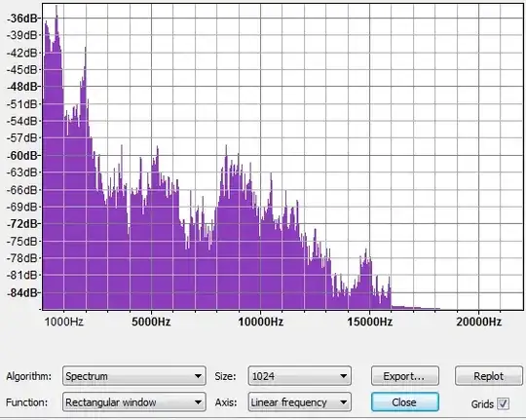Click the -54dB axis label
The width and height of the screenshot is (526, 420).
[21, 121]
